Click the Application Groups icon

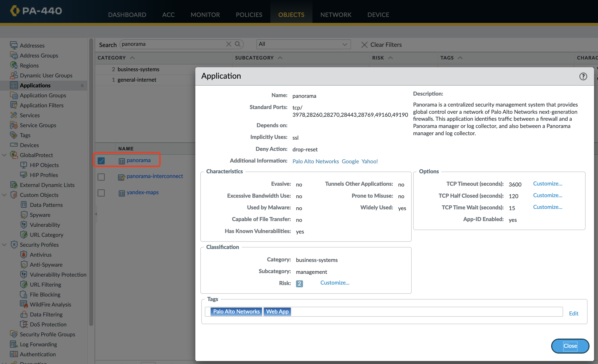(14, 95)
